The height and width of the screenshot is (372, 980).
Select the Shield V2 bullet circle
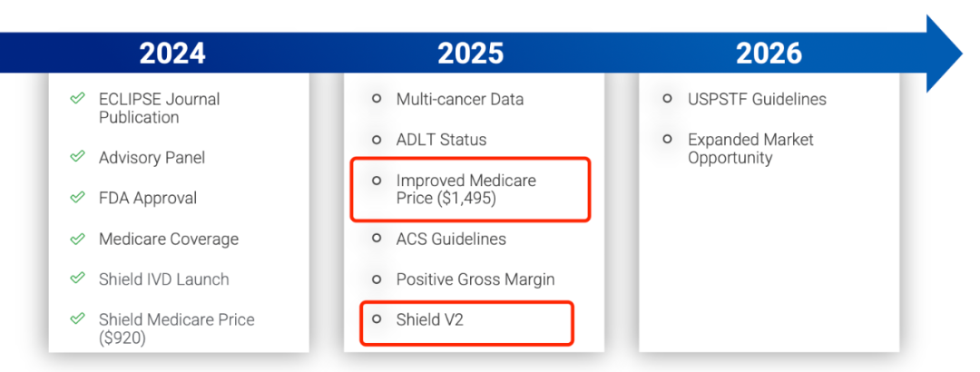(377, 318)
